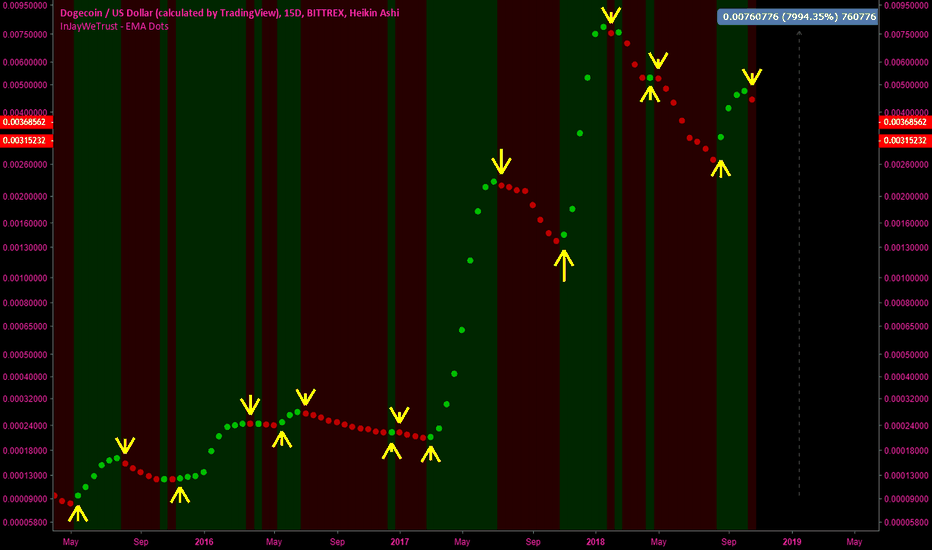Click red 0.00315232 label on left price axis
This screenshot has height=550, width=932.
(x=26, y=140)
